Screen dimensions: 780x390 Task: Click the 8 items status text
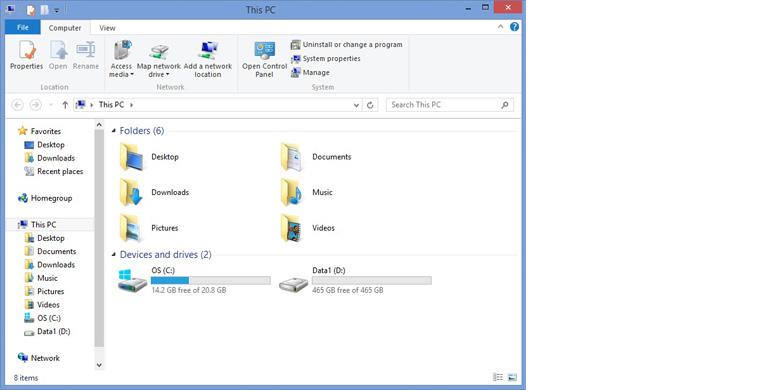point(26,378)
